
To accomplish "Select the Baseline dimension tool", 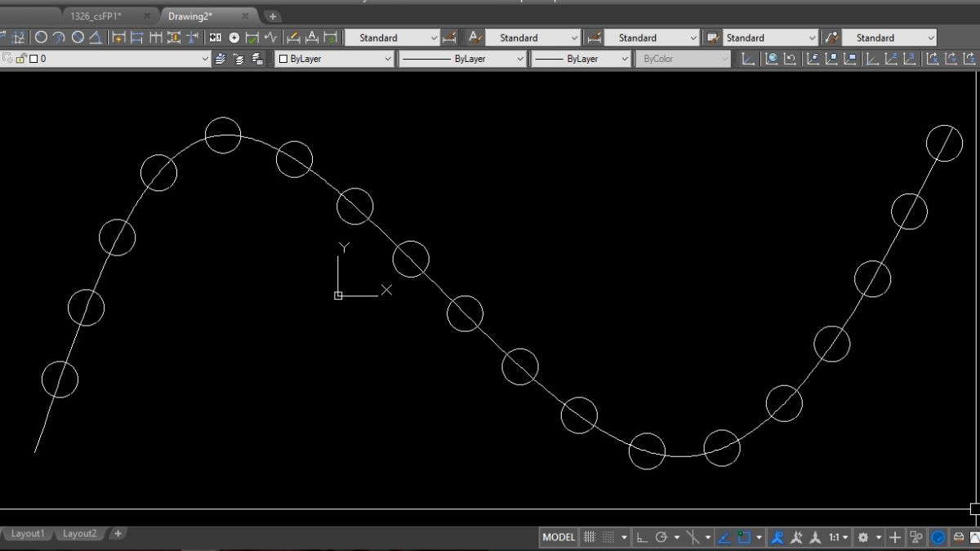I will click(136, 38).
